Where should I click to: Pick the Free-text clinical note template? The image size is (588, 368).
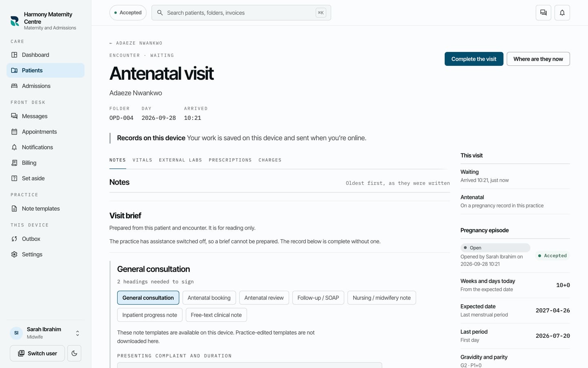216,315
